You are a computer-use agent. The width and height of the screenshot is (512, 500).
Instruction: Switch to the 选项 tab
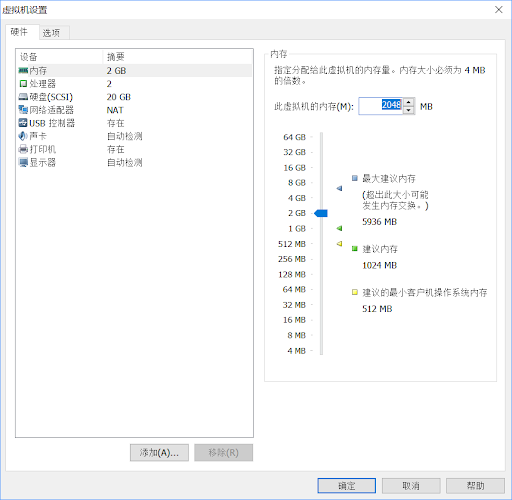click(54, 33)
